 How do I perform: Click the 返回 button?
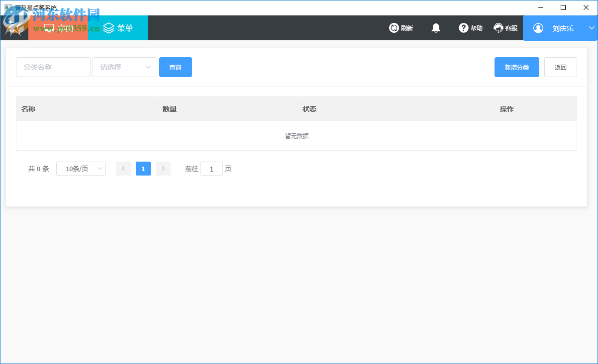pyautogui.click(x=561, y=67)
